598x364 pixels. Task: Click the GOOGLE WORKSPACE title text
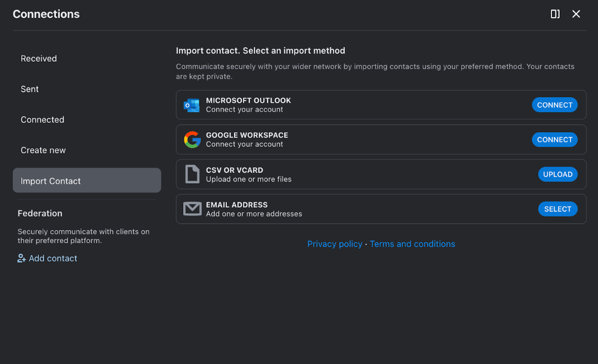pos(247,135)
